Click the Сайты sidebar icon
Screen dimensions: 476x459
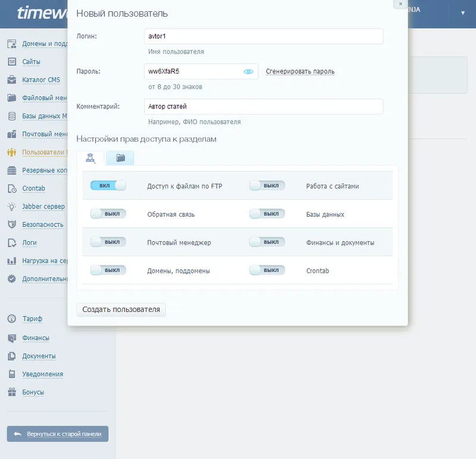[x=11, y=62]
